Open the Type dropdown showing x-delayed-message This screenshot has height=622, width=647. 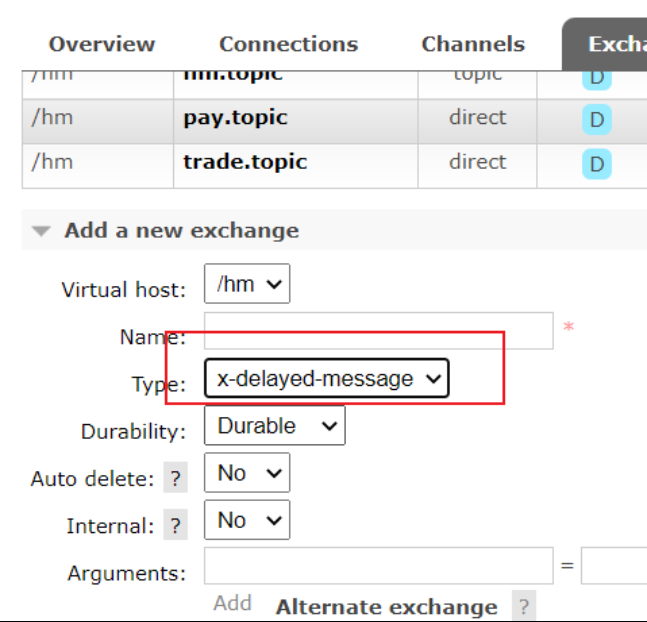[327, 379]
